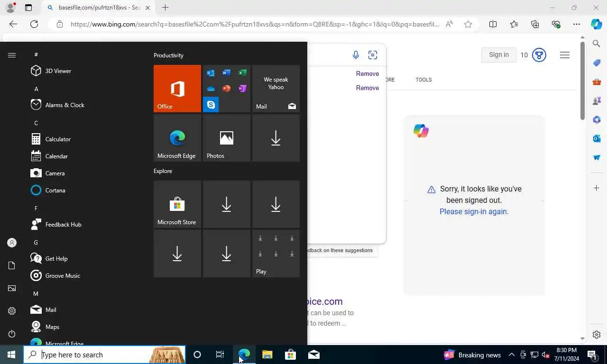Screen dimensions: 607x364
Task: Open a new browser tab
Action: click(x=165, y=8)
